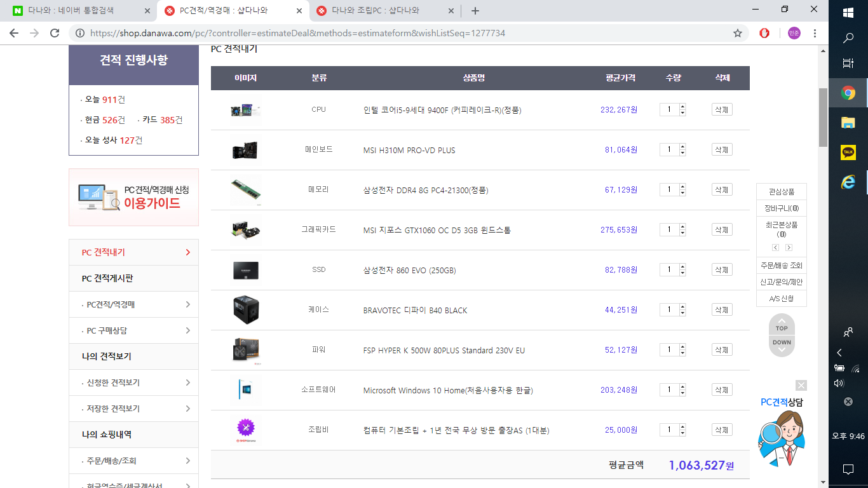
Task: Open 주문/배송 조회 in quick menu
Action: coord(782,266)
